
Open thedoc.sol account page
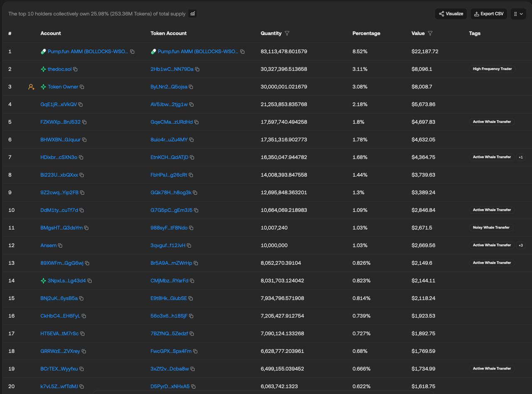pyautogui.click(x=59, y=69)
